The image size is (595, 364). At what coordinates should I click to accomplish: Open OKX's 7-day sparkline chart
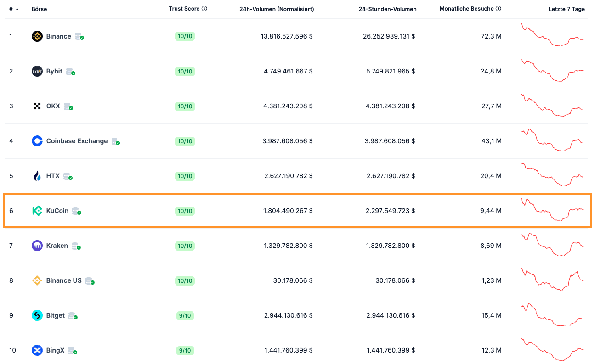click(552, 105)
